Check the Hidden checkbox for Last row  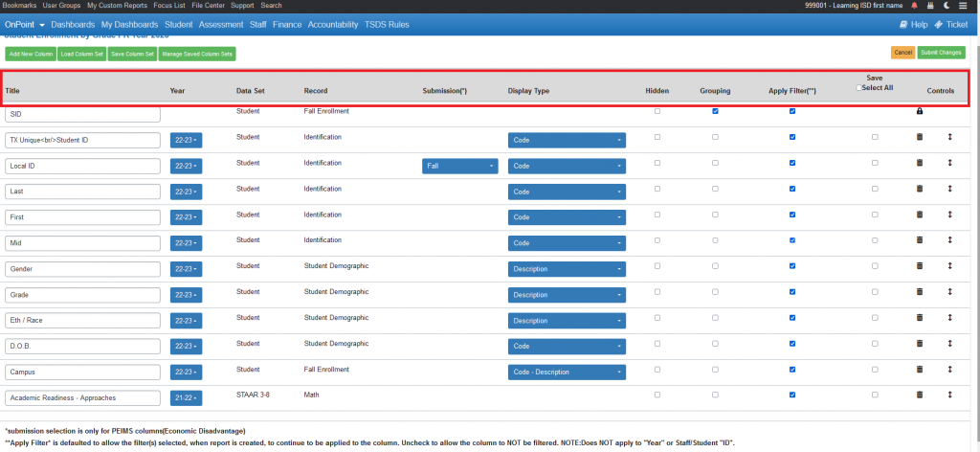pyautogui.click(x=657, y=189)
